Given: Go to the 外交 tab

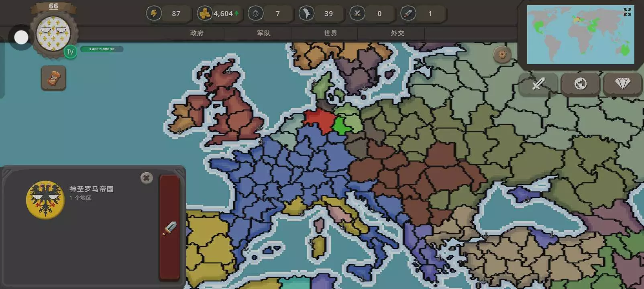Looking at the screenshot, I should click(398, 33).
